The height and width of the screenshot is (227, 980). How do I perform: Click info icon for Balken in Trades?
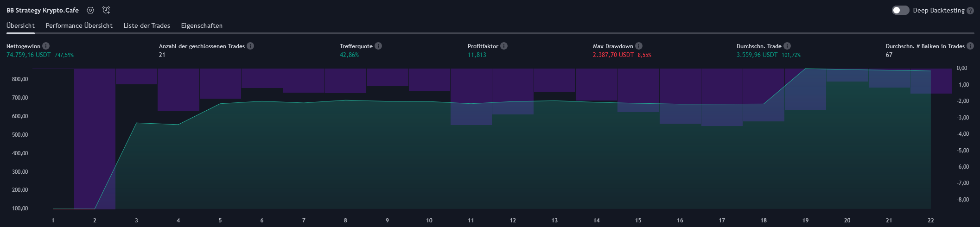(x=970, y=46)
